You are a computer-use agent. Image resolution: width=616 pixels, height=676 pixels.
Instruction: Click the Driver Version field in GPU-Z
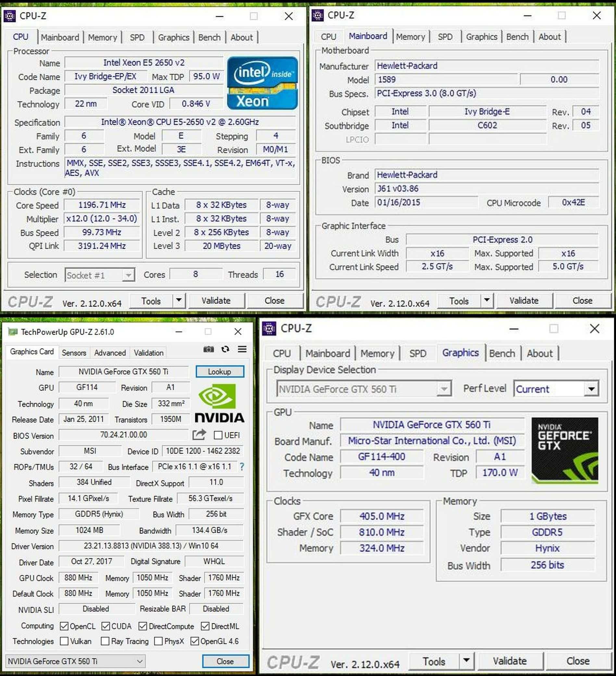point(151,546)
